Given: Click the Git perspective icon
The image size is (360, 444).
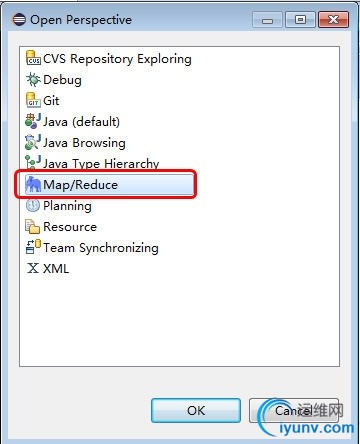Looking at the screenshot, I should [33, 100].
